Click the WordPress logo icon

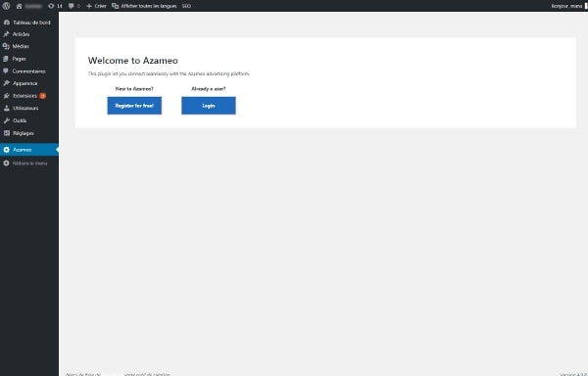pos(7,6)
